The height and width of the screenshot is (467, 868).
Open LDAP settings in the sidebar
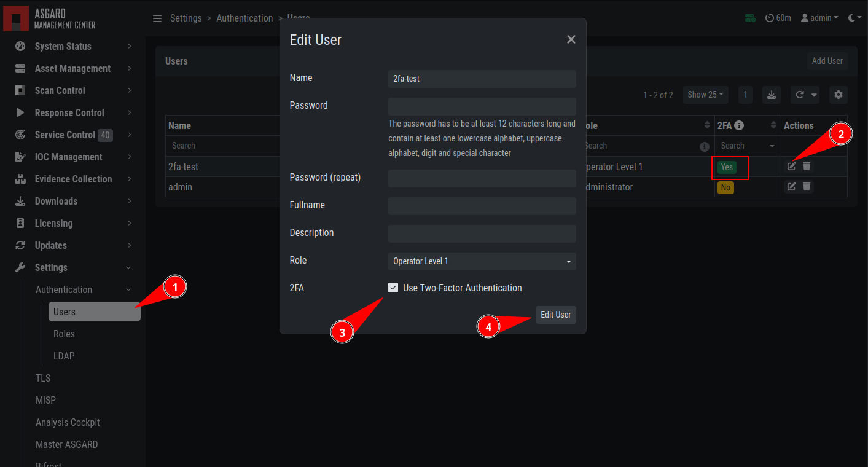tap(64, 356)
